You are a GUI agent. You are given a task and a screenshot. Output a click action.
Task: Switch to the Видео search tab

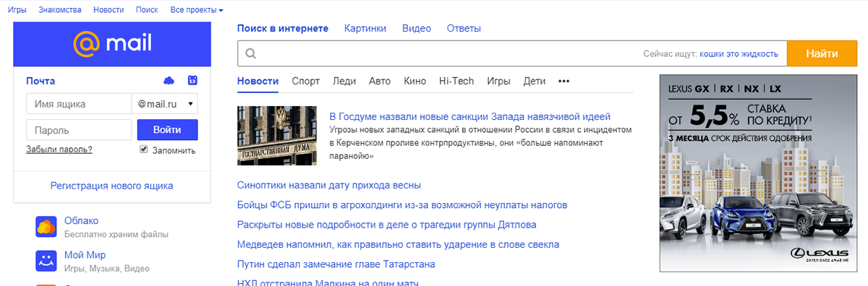coord(417,28)
